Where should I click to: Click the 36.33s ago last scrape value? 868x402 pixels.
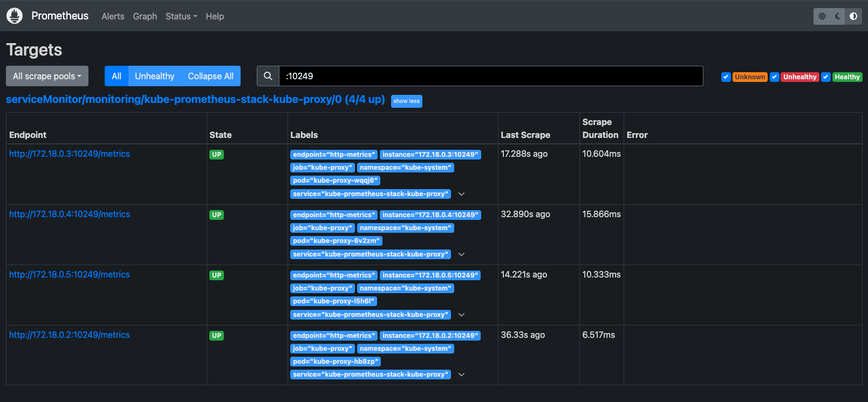[x=523, y=335]
